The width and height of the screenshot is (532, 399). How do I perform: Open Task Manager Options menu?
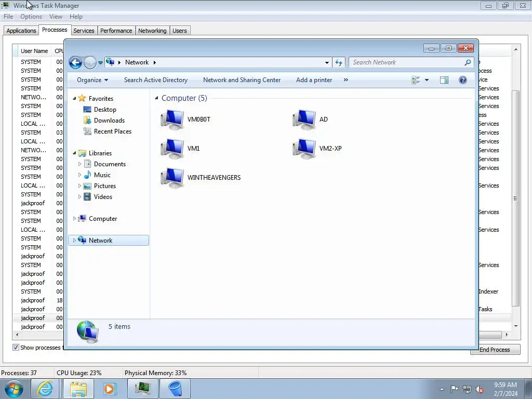pyautogui.click(x=31, y=17)
